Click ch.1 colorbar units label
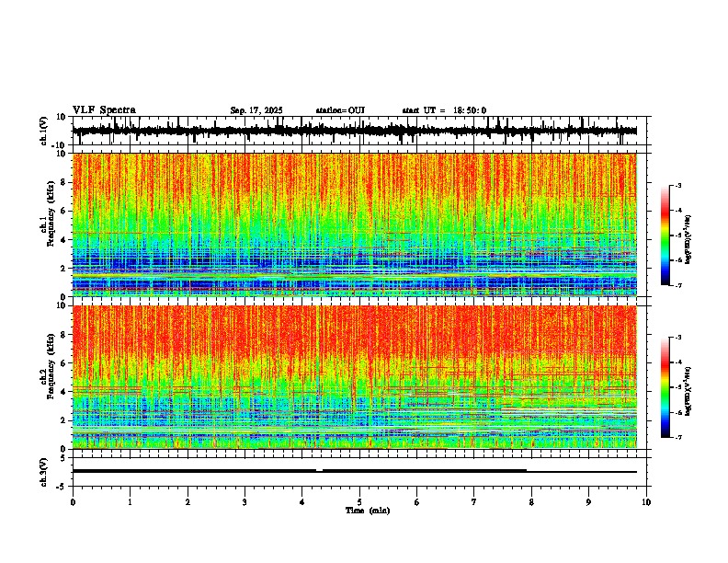The image size is (728, 563). 688,240
